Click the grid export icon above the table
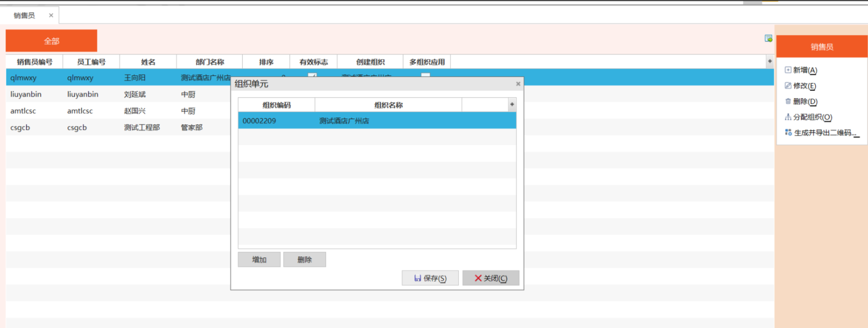The width and height of the screenshot is (868, 328). (768, 39)
